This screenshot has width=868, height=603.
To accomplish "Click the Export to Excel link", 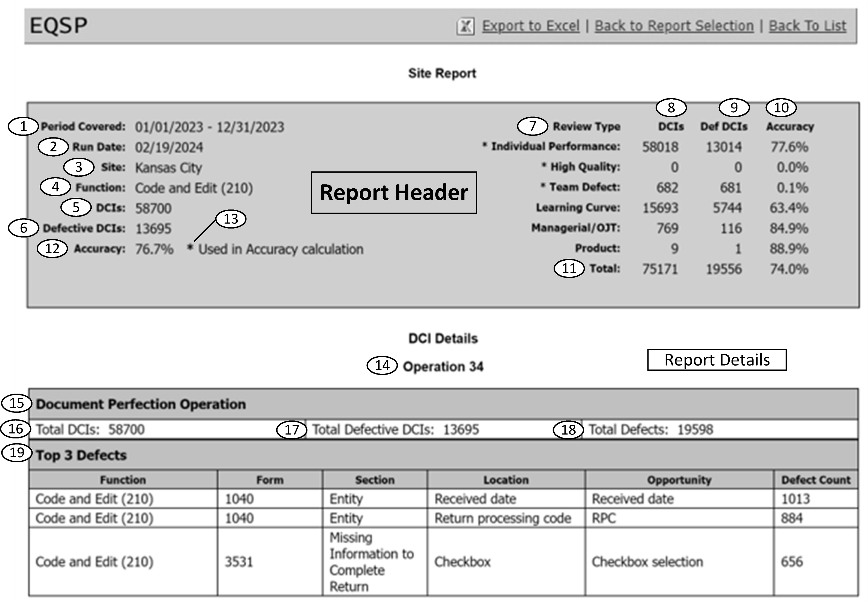I will tap(530, 26).
